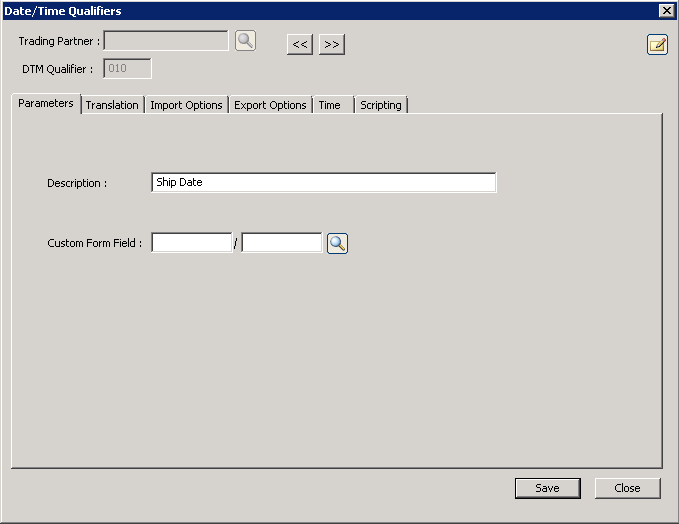Go to previous record with << button

299,44
